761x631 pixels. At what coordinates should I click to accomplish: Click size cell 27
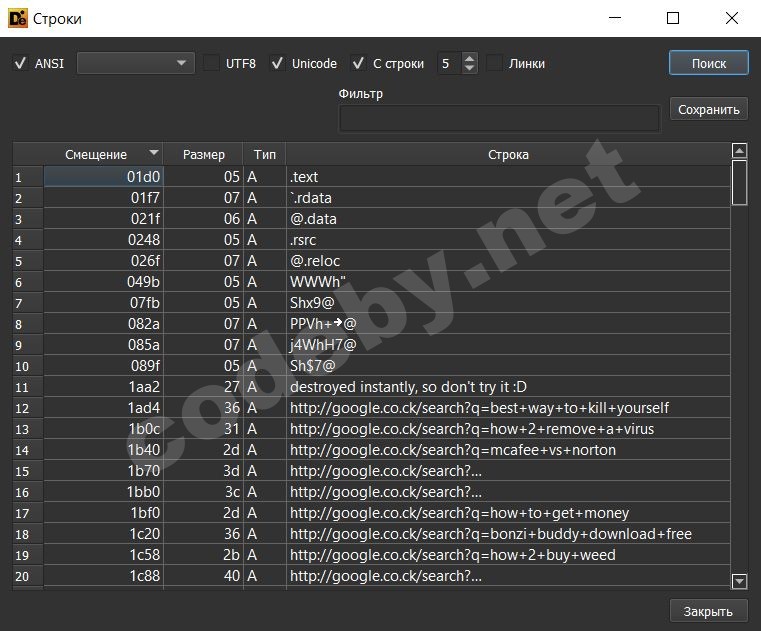pos(203,387)
